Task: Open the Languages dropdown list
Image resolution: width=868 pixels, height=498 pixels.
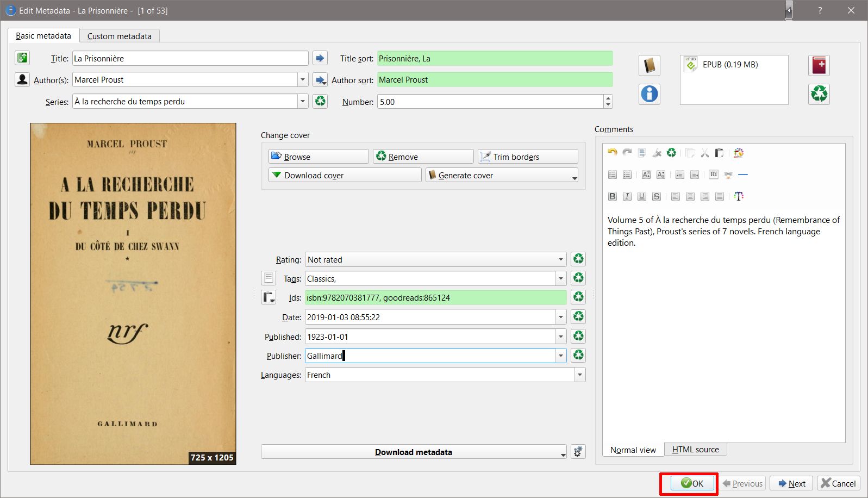Action: click(579, 375)
